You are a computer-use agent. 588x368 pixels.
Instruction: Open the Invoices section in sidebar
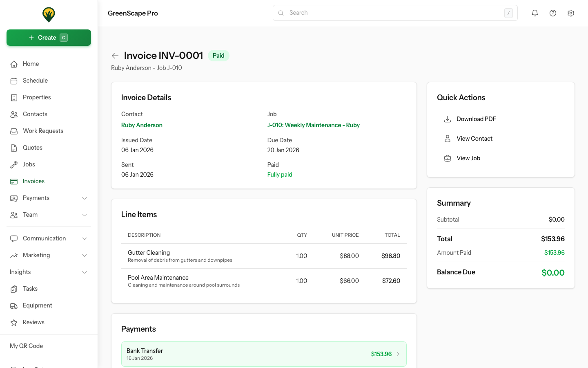(33, 181)
